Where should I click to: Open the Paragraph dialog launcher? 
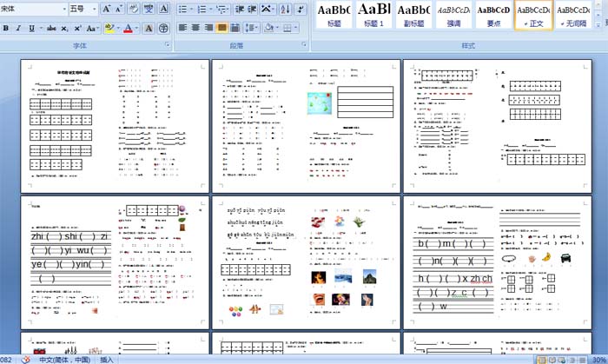(x=304, y=45)
